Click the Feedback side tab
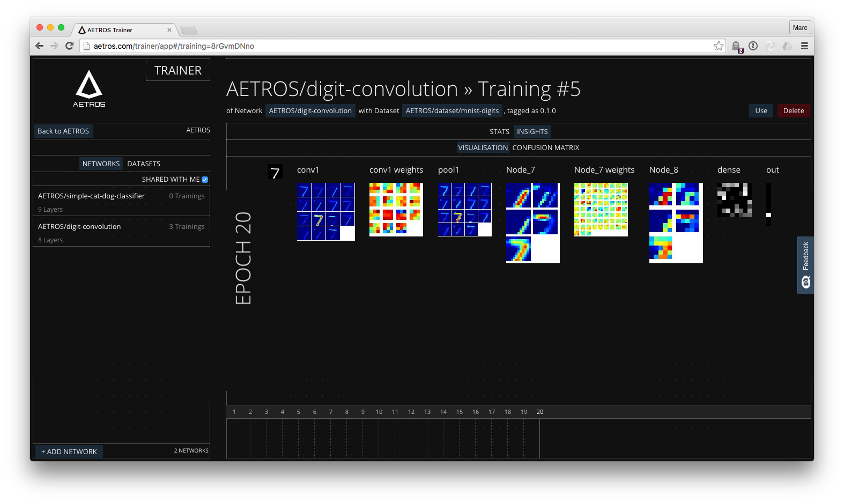The image size is (844, 504). (x=805, y=265)
